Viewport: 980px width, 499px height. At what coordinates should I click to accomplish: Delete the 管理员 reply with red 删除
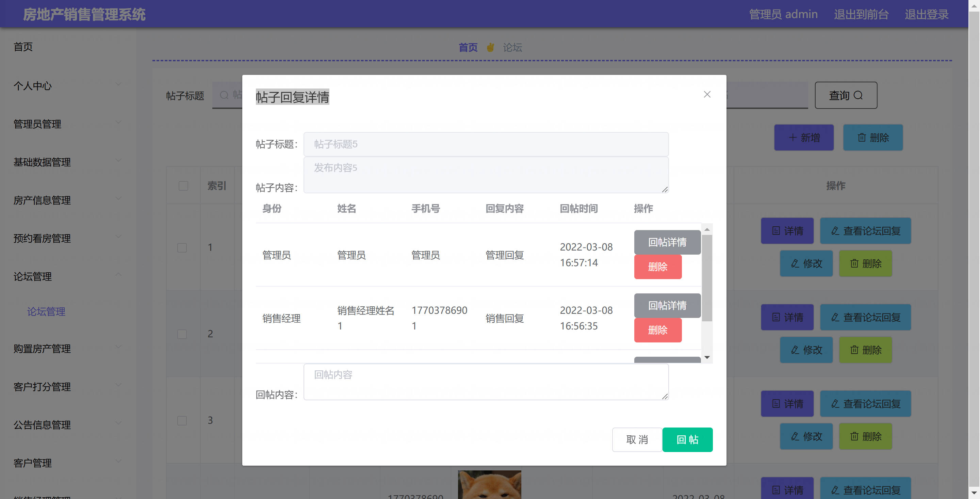click(x=657, y=267)
